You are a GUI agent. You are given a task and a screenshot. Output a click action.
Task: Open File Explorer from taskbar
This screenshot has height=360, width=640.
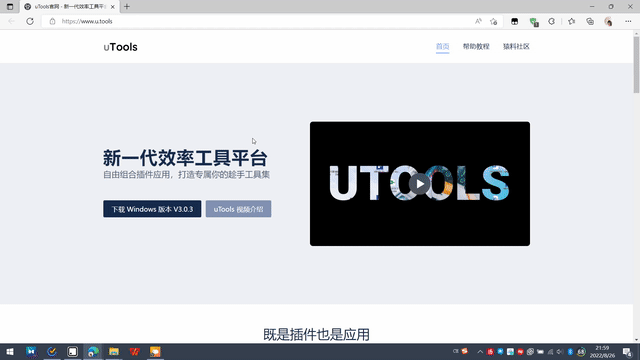tap(113, 351)
